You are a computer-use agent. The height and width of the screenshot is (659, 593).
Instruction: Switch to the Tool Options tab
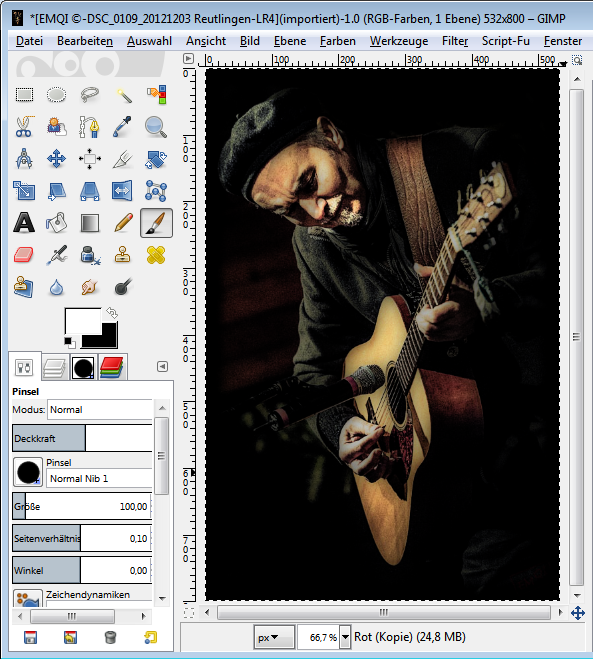click(24, 367)
